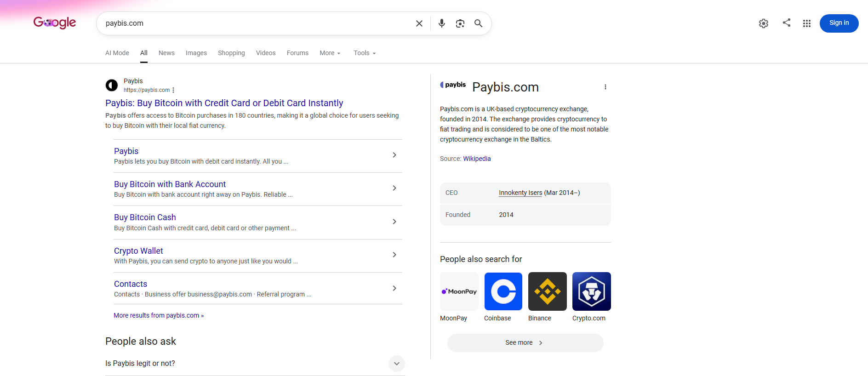
Task: Open knowledge panel more options menu
Action: tap(605, 87)
